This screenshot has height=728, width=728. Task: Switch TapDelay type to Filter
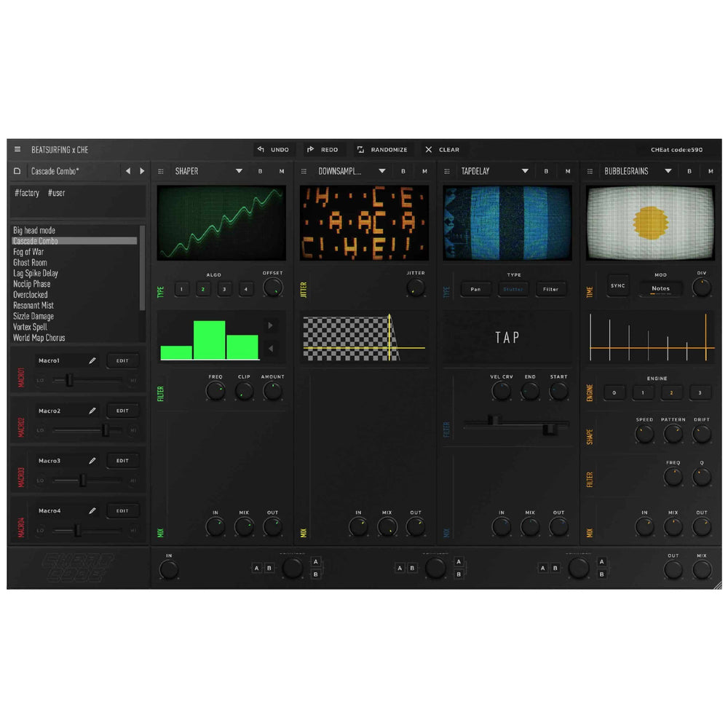click(551, 289)
